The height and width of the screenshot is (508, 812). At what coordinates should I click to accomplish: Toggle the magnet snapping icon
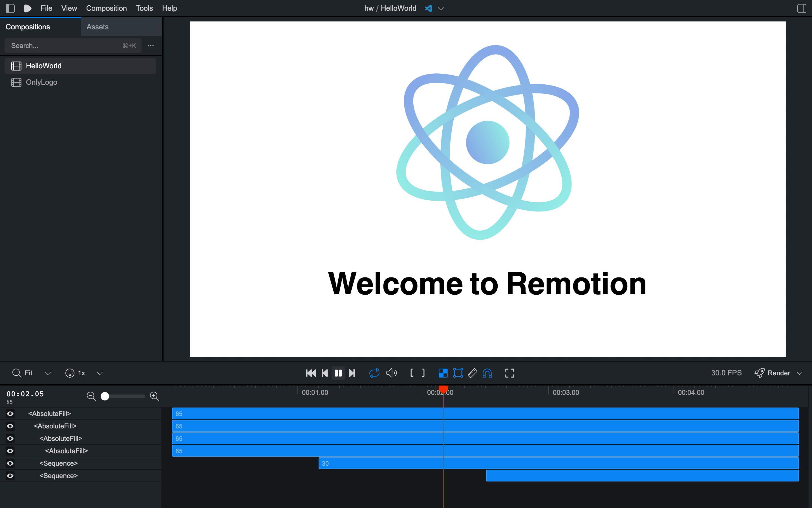click(487, 373)
